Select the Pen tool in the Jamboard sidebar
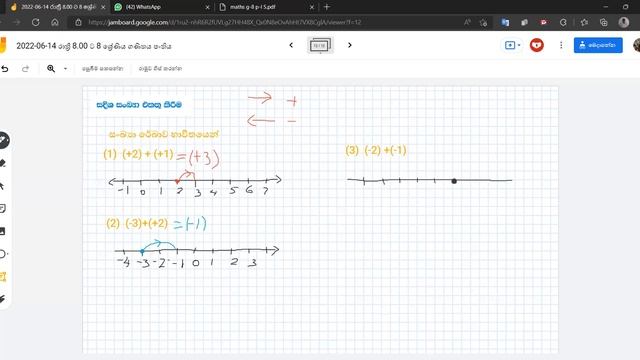Viewport: 640px width, 360px height. pyautogui.click(x=3, y=140)
